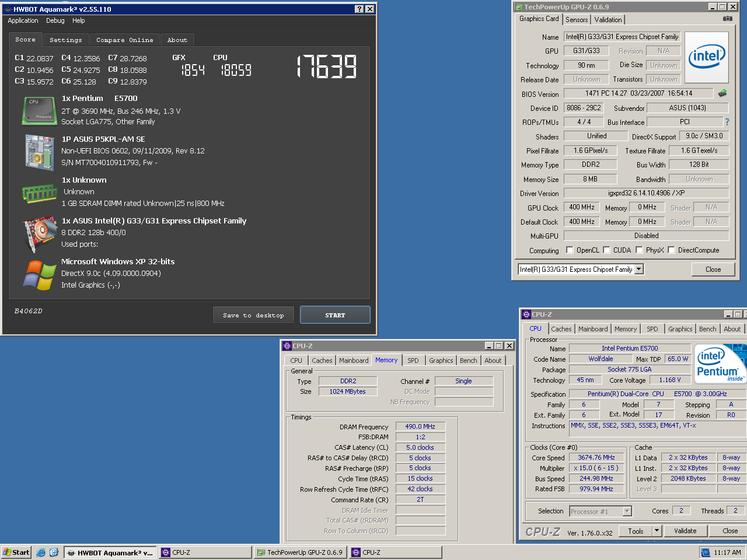The height and width of the screenshot is (560, 747).
Task: Open the Validation tab in GPU-Z
Action: 608,19
